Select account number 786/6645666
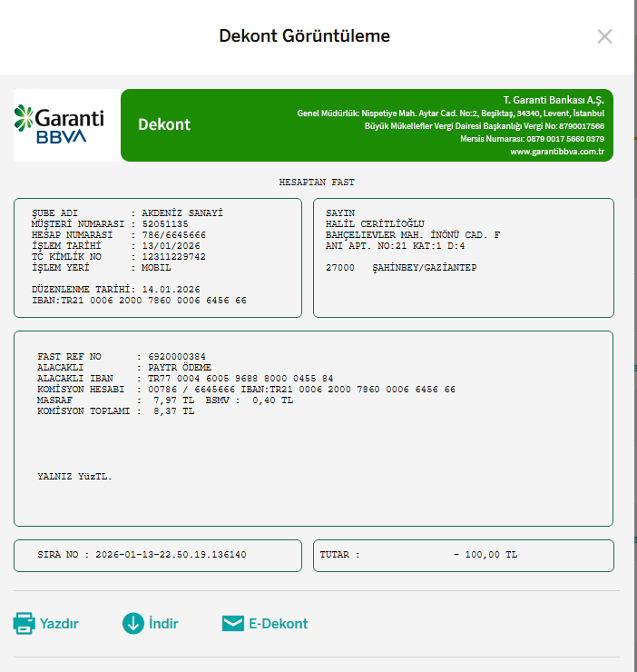The image size is (637, 672). click(x=174, y=235)
